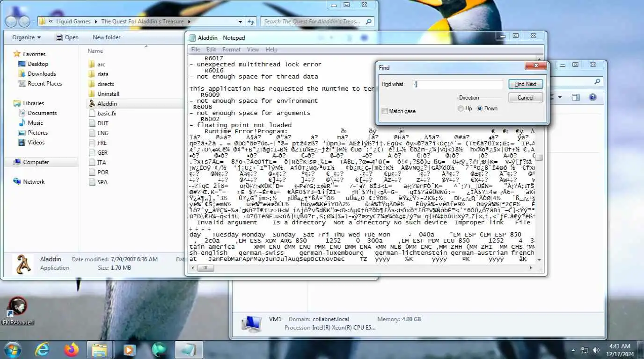Open Downloads in Favorites

[41, 74]
